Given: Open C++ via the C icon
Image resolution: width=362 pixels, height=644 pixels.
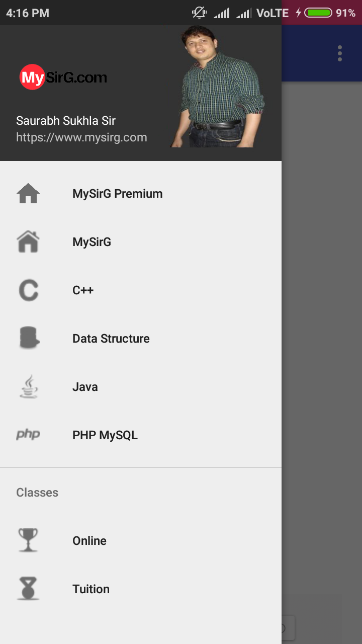Looking at the screenshot, I should coord(29,290).
